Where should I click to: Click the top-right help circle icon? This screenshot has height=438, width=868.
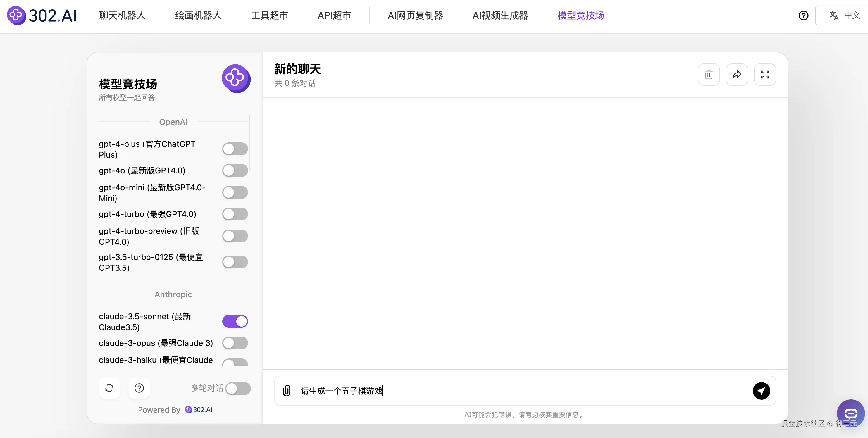[803, 15]
